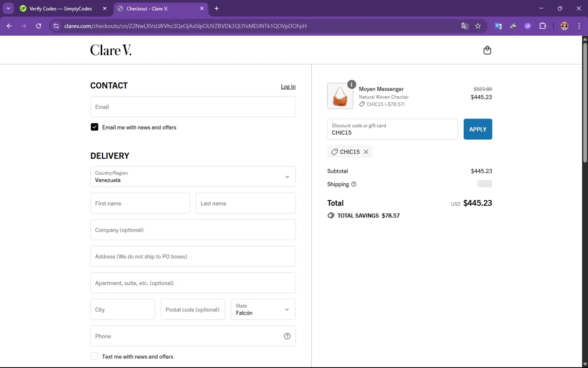This screenshot has height=368, width=588.
Task: Go forward with browser forward arrow
Action: coord(24,26)
